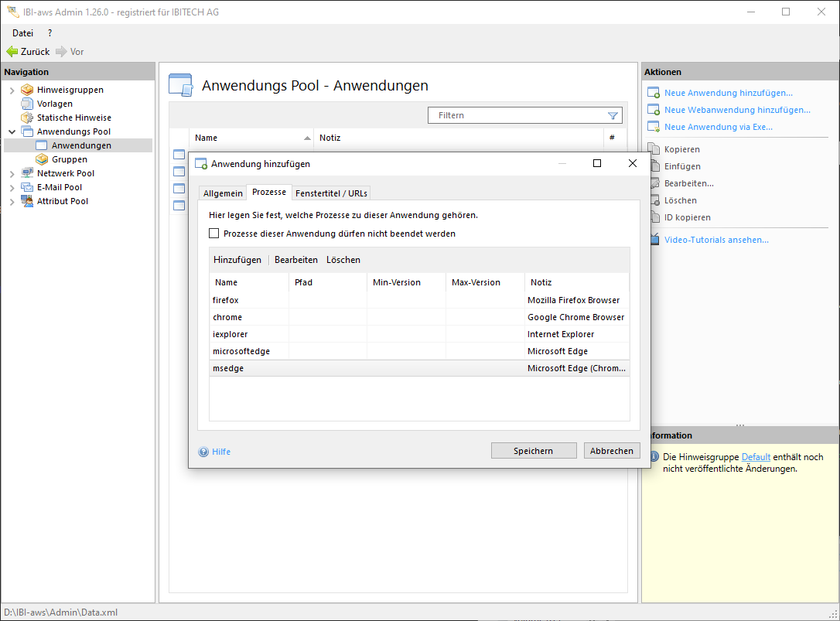840x621 pixels.
Task: Click the Neue Webanwendung hinzufügen icon
Action: click(x=654, y=110)
